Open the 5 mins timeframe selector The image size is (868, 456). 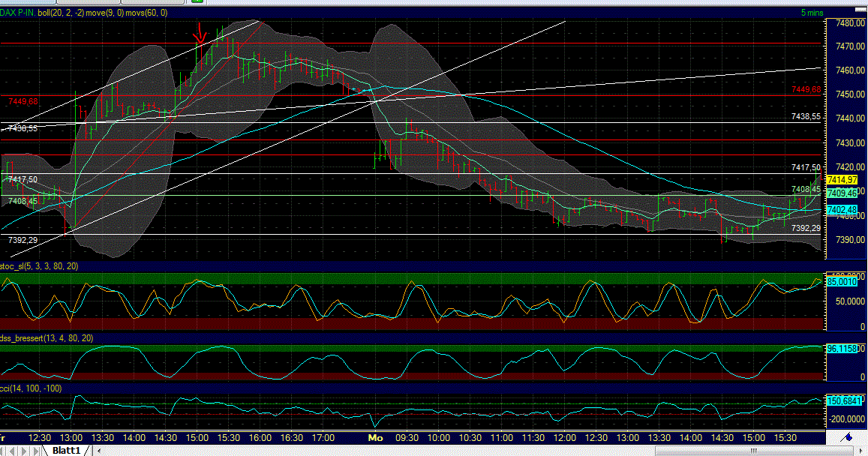(813, 13)
